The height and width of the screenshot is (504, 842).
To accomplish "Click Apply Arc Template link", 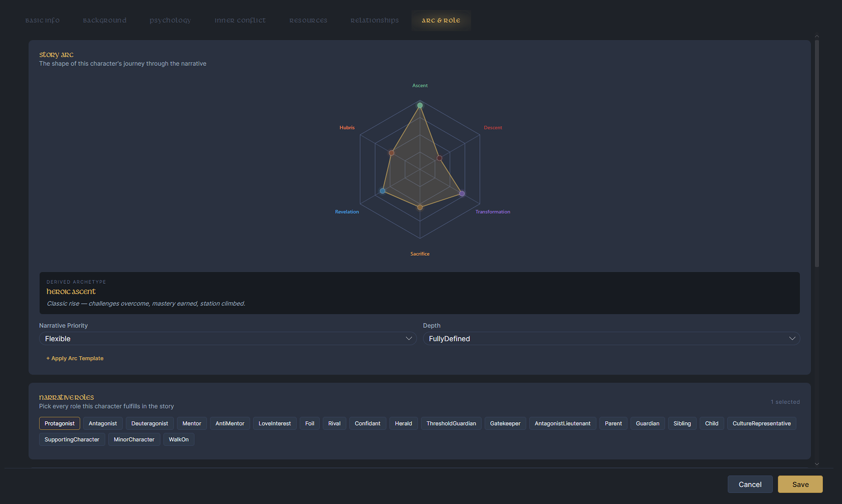I will 75,358.
